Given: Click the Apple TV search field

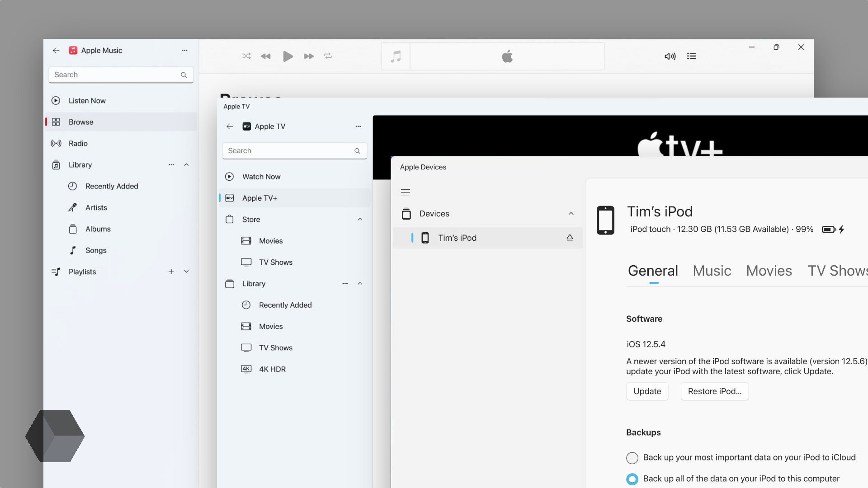Looking at the screenshot, I should point(295,151).
